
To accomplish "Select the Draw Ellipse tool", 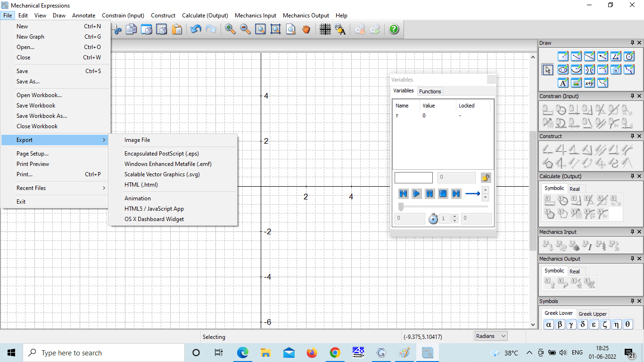I will tap(563, 70).
